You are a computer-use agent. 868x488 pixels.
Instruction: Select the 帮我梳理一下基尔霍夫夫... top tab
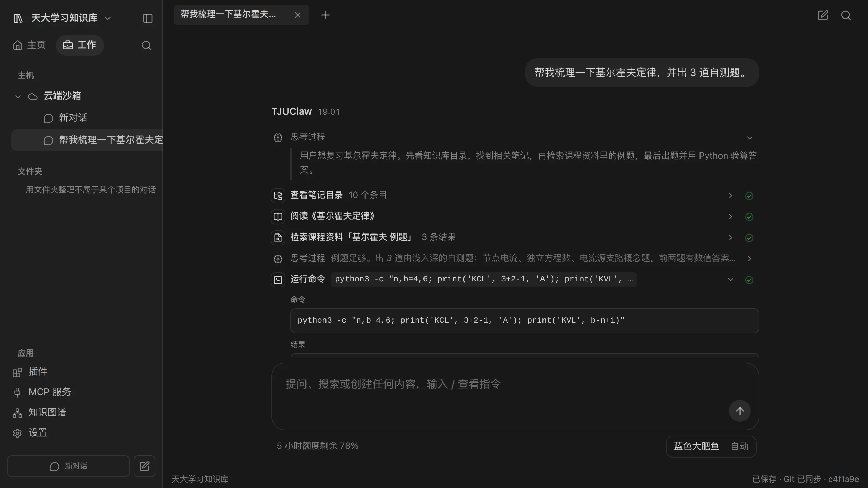coord(241,15)
